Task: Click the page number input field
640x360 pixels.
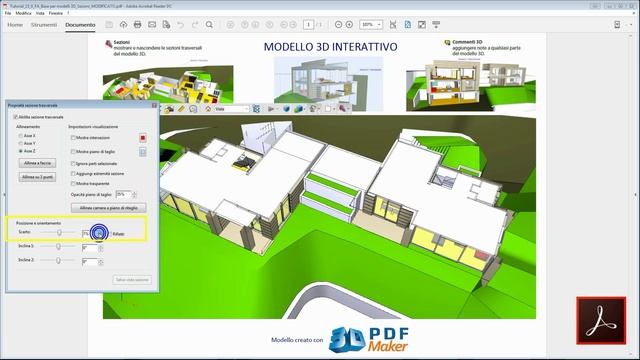Action: (308, 24)
